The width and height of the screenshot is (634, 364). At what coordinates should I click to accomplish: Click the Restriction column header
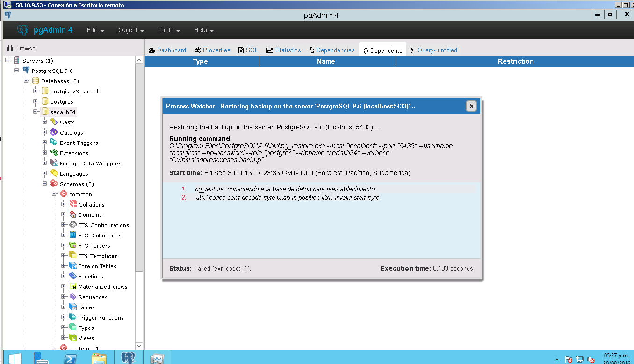(515, 61)
